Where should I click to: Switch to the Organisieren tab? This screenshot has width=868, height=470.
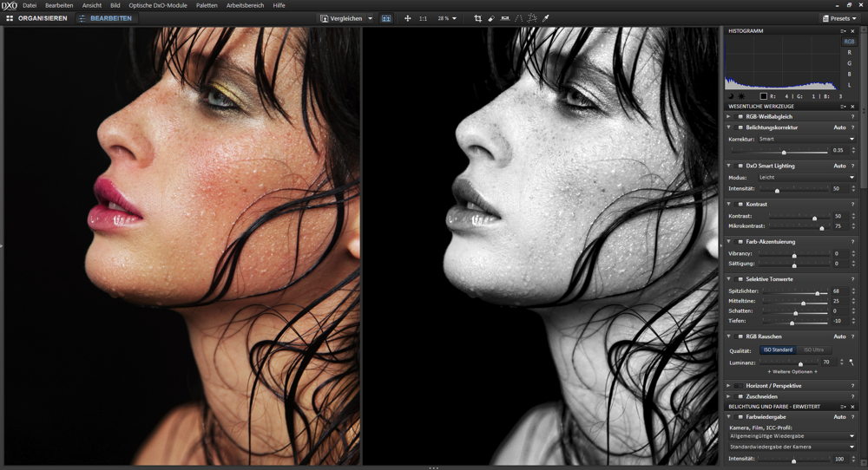tap(36, 18)
